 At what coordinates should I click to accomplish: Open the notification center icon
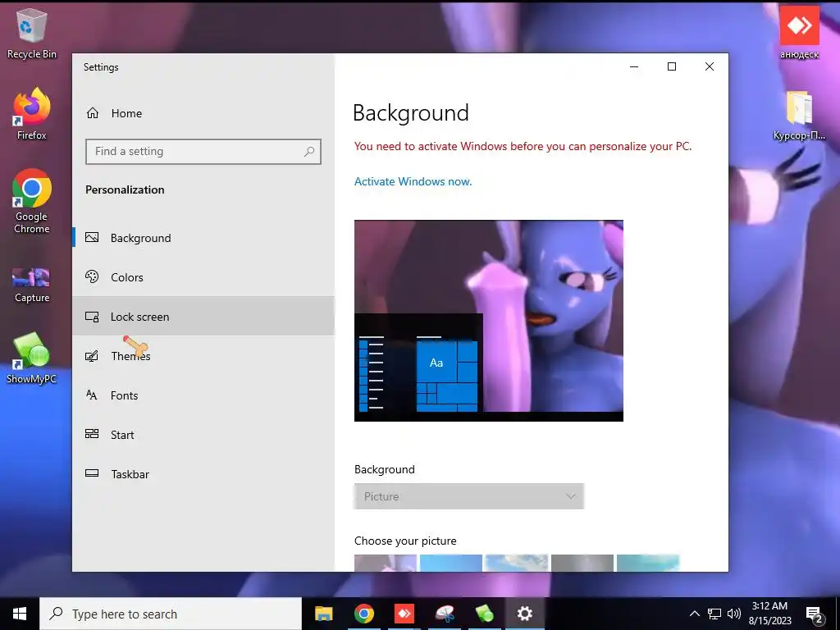815,614
